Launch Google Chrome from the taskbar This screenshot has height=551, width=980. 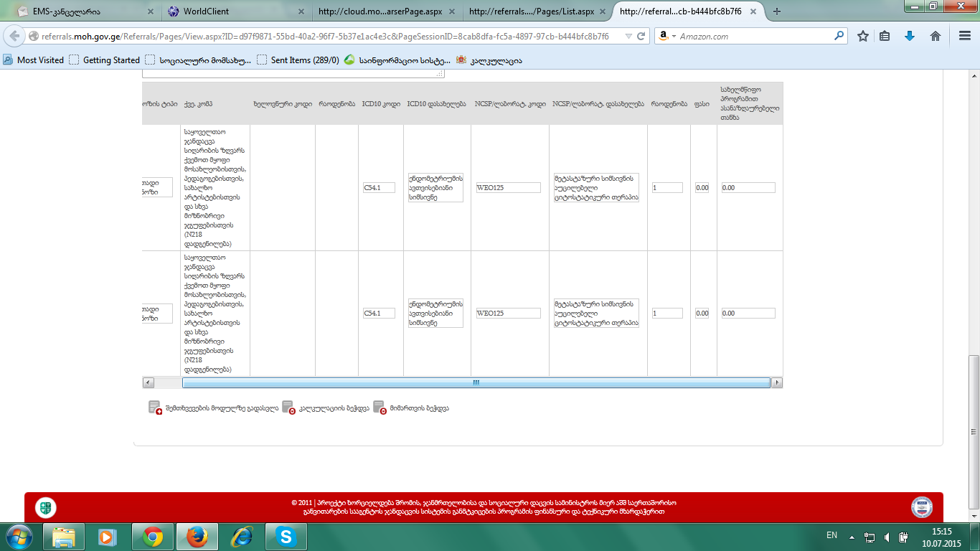[152, 537]
